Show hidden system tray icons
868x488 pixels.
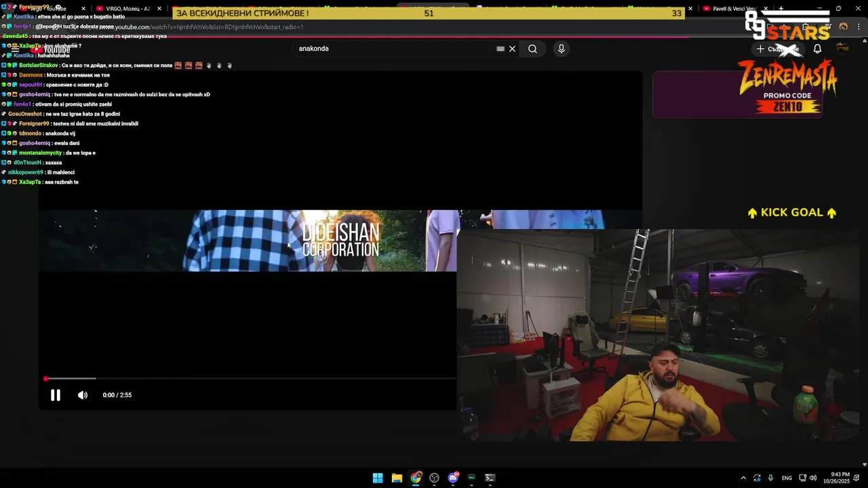pos(743,478)
